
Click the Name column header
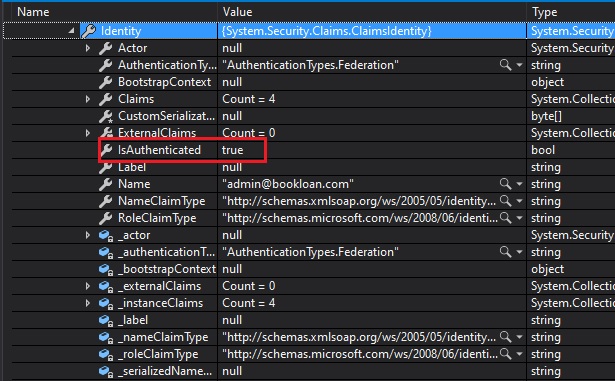33,12
